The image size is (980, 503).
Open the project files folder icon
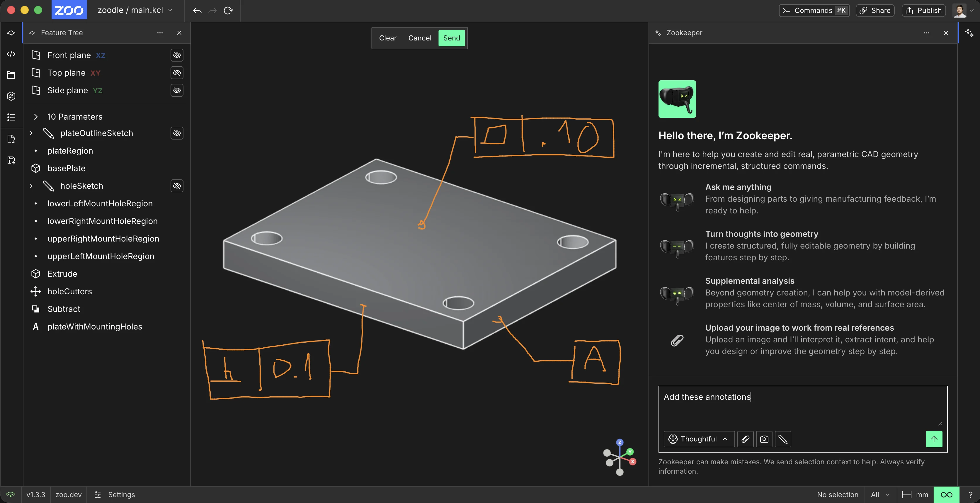coord(11,75)
